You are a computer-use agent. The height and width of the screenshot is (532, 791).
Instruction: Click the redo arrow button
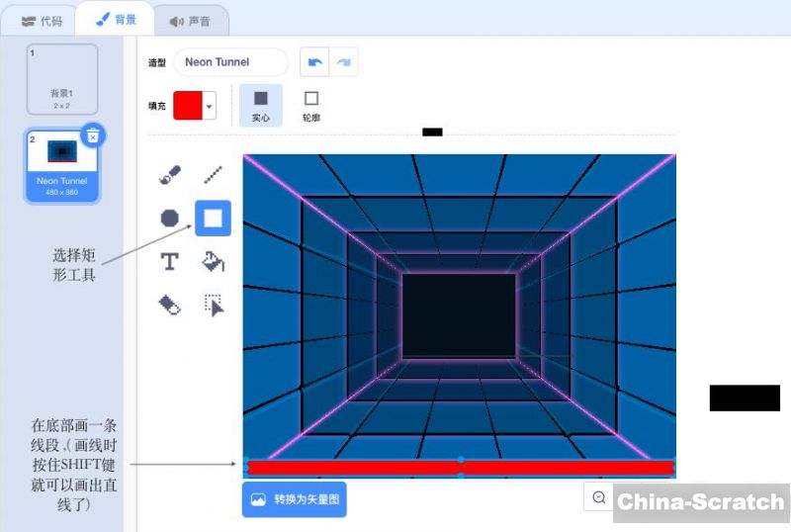coord(343,61)
